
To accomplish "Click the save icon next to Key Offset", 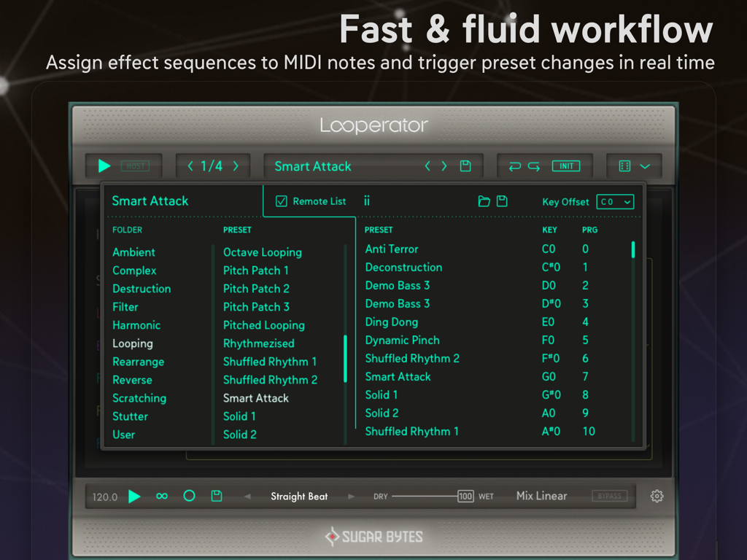I will 503,201.
